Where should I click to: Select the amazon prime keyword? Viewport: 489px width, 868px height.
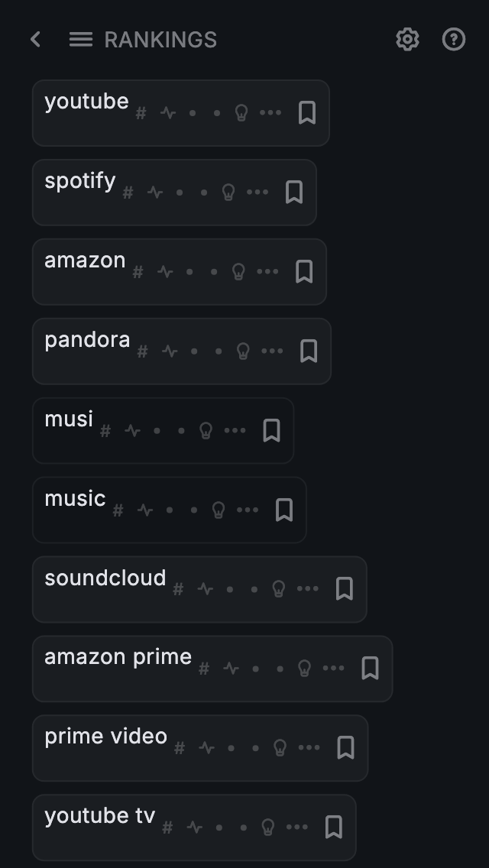pyautogui.click(x=118, y=657)
